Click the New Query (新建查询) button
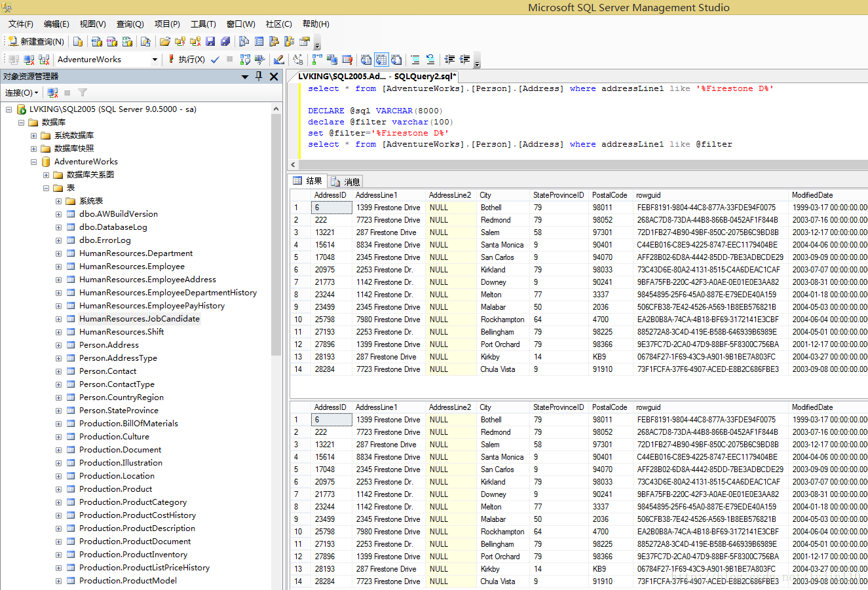 point(37,41)
